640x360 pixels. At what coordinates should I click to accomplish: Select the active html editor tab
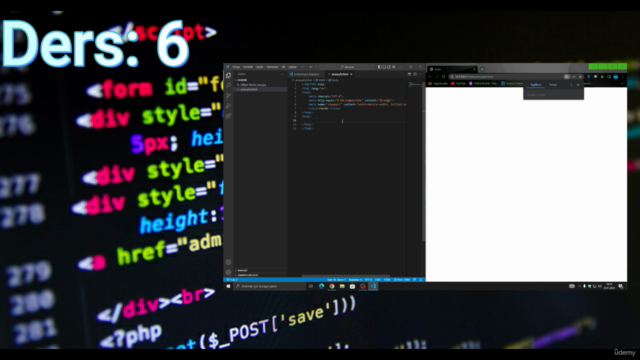[x=339, y=74]
